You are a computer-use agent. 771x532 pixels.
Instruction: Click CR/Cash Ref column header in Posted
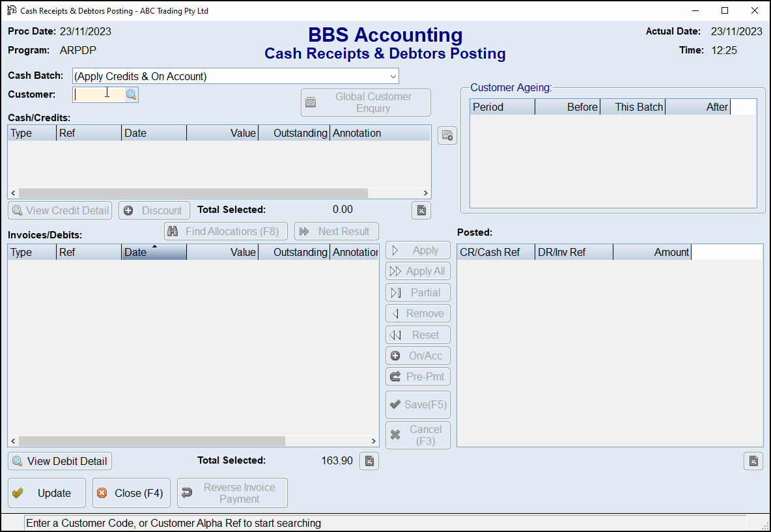pyautogui.click(x=496, y=252)
